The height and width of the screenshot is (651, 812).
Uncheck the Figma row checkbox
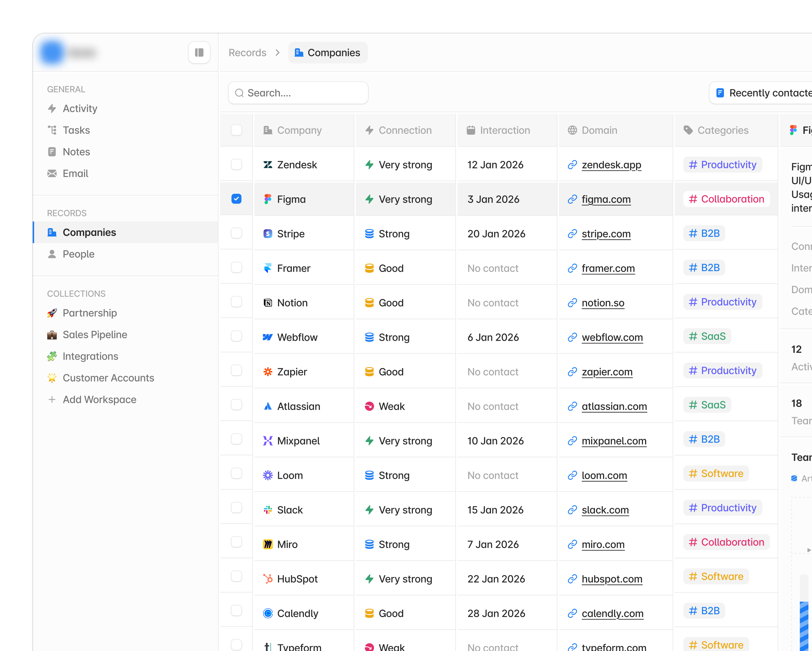coord(236,199)
